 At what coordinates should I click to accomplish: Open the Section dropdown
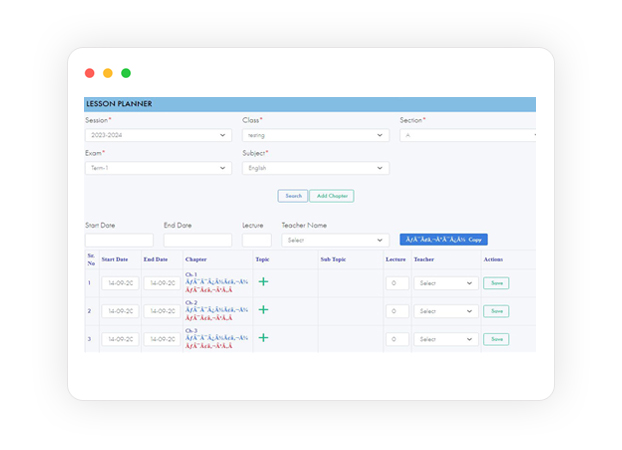click(x=468, y=135)
